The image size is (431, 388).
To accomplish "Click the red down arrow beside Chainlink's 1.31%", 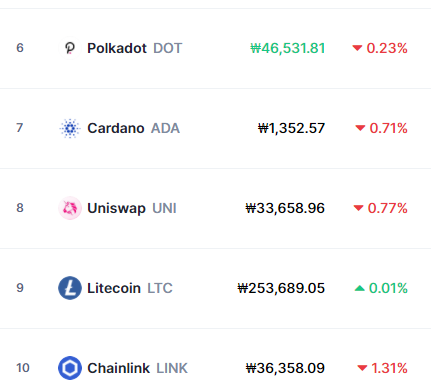I will (362, 368).
